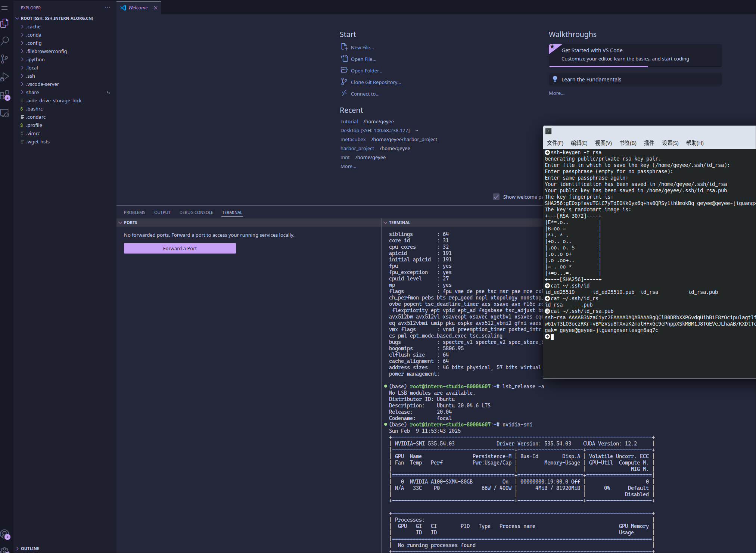Open the .bashrc file
Screen dimensions: 756x553
tap(34, 109)
